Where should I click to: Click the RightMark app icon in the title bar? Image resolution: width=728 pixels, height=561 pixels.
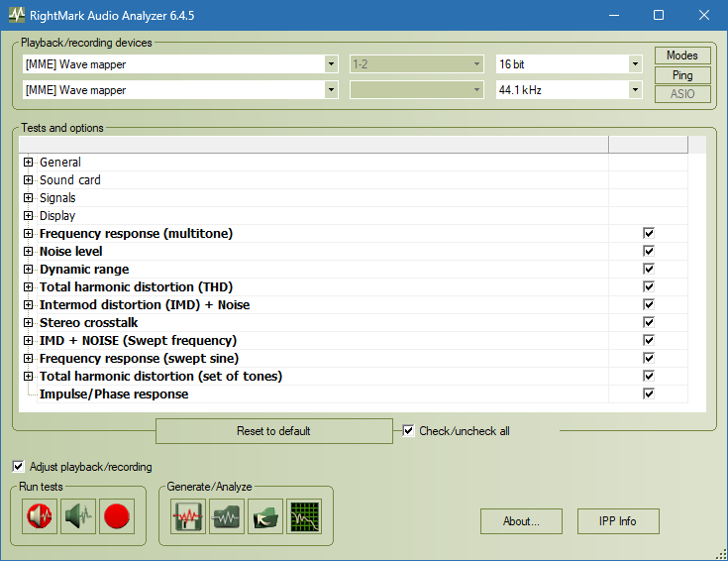(x=17, y=15)
